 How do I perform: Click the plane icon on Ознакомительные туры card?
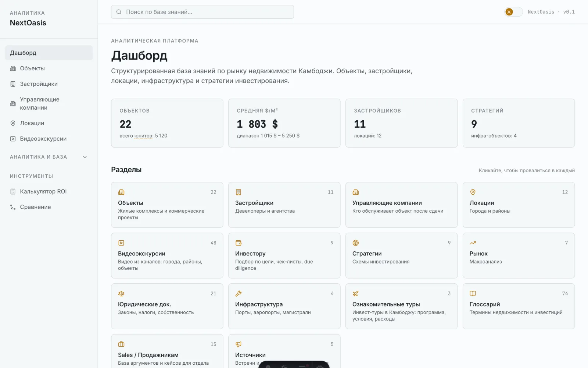point(356,294)
